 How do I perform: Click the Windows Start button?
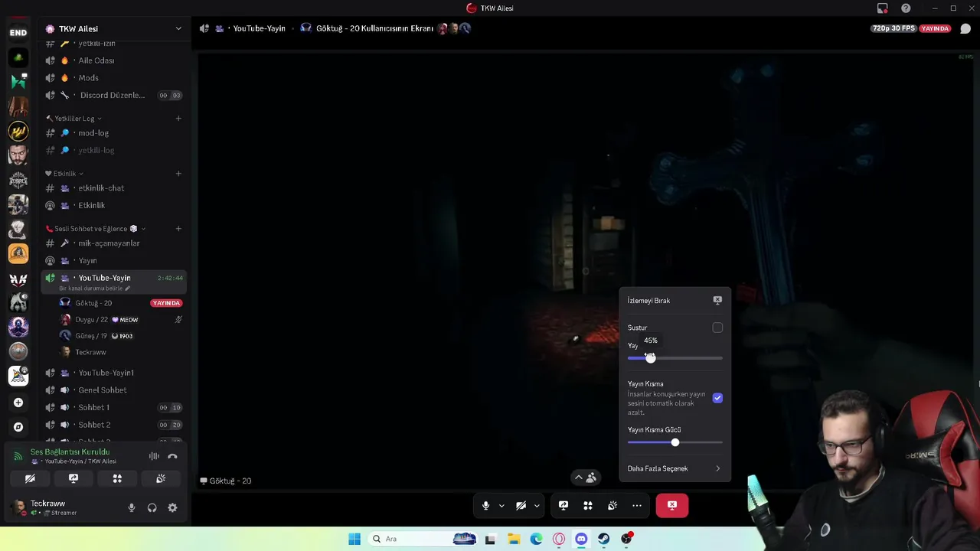click(x=354, y=539)
